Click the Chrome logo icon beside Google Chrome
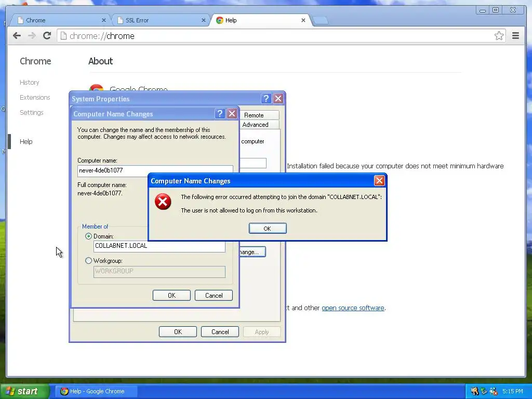This screenshot has width=532, height=399. point(96,88)
